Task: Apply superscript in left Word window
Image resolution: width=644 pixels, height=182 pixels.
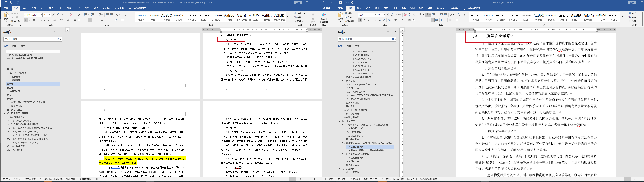Action: click(49, 20)
